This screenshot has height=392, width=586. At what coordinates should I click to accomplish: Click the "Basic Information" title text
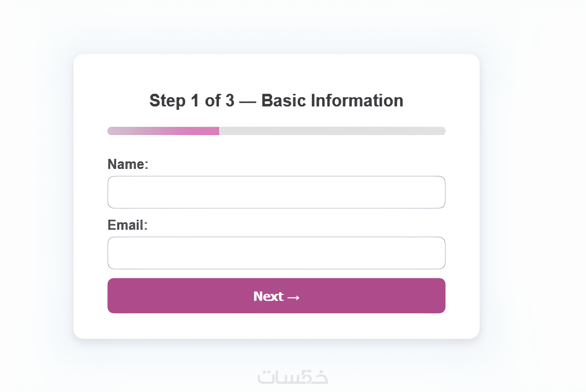point(332,101)
